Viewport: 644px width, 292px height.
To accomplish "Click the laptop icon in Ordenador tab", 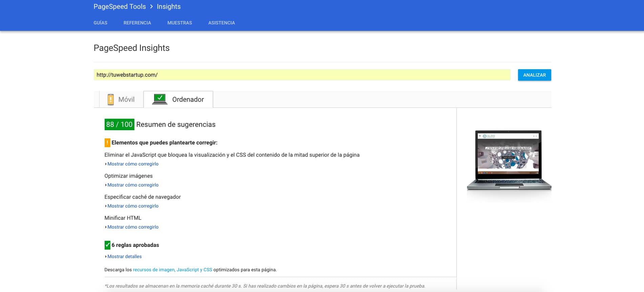I will (x=160, y=99).
